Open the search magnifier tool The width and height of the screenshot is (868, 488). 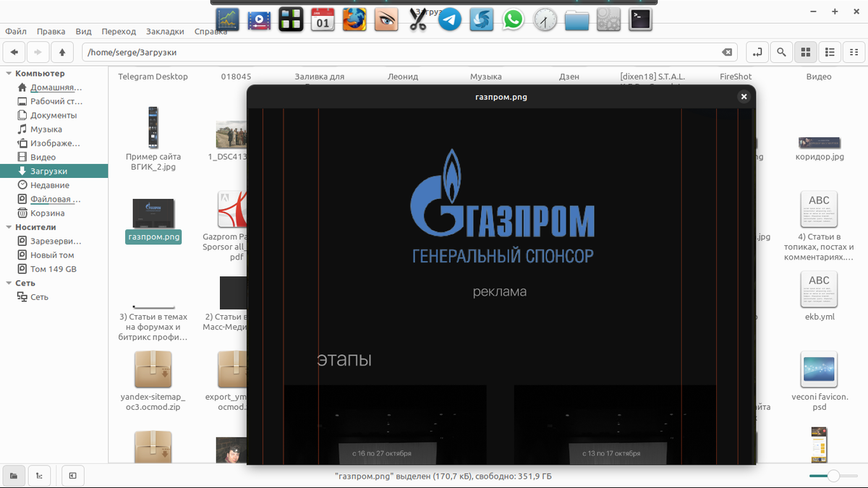point(781,52)
